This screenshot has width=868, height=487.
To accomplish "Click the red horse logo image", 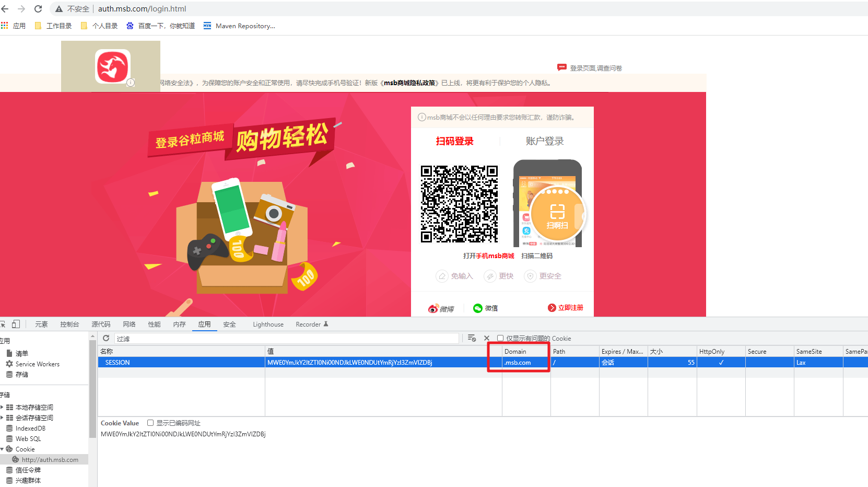I will coord(112,66).
